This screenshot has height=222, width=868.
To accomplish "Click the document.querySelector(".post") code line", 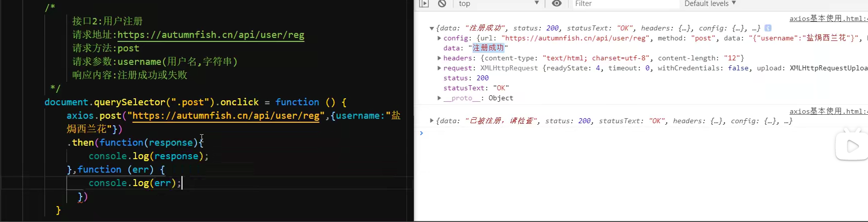I will click(195, 102).
